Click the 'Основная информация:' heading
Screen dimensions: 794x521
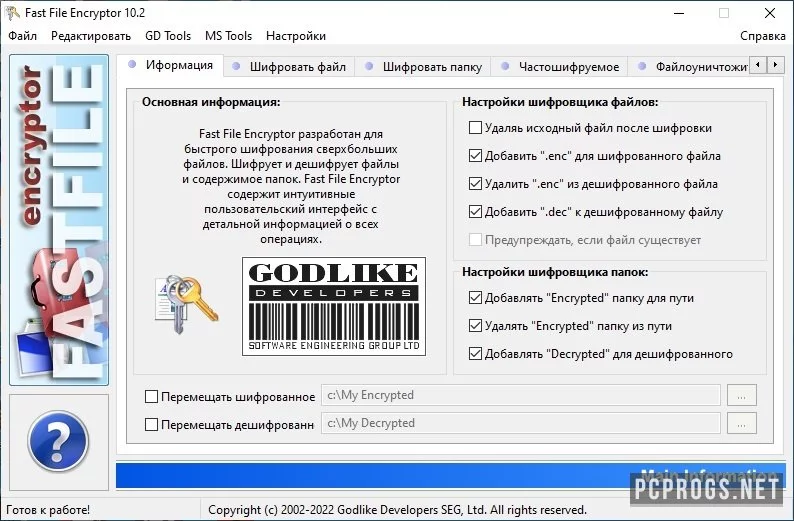click(x=211, y=102)
